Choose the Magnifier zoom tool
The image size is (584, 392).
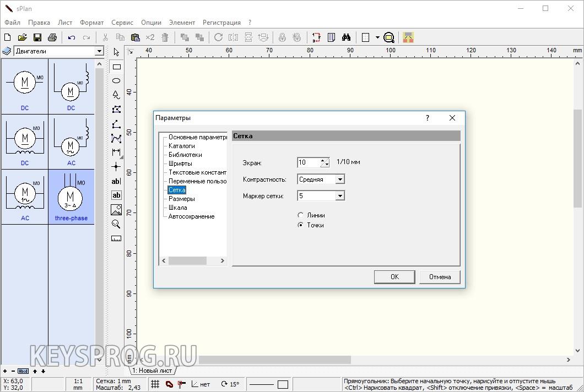[x=116, y=224]
